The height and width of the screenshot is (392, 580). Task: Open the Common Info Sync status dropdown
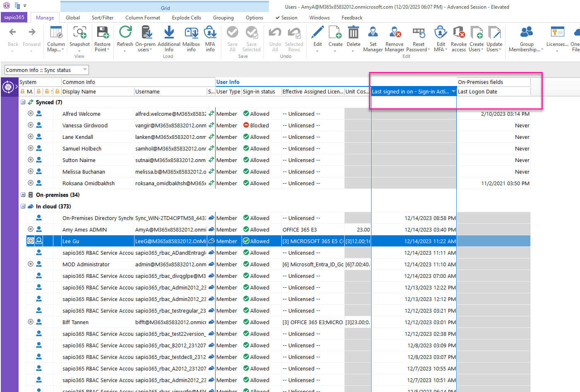(47, 70)
